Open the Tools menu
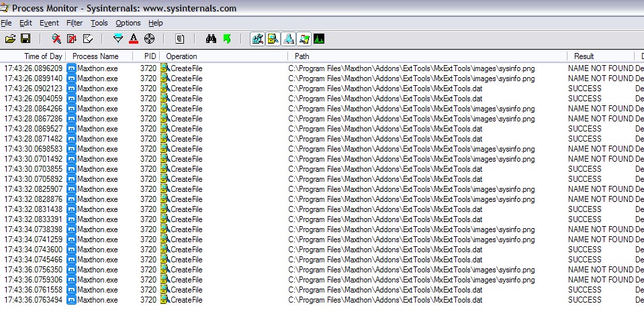Viewport: 644px width, 312px height. point(99,23)
